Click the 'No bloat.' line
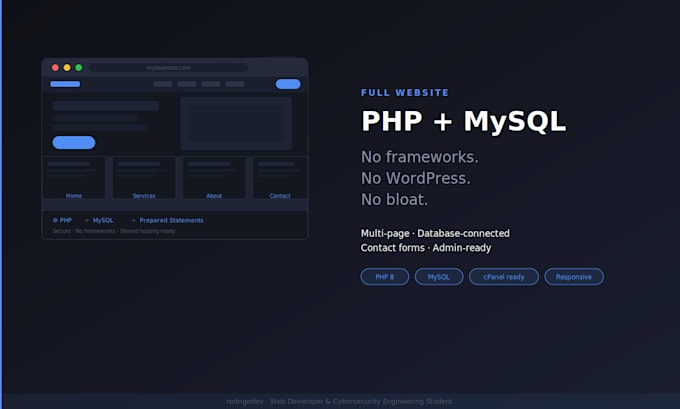The image size is (680, 409). pos(394,200)
